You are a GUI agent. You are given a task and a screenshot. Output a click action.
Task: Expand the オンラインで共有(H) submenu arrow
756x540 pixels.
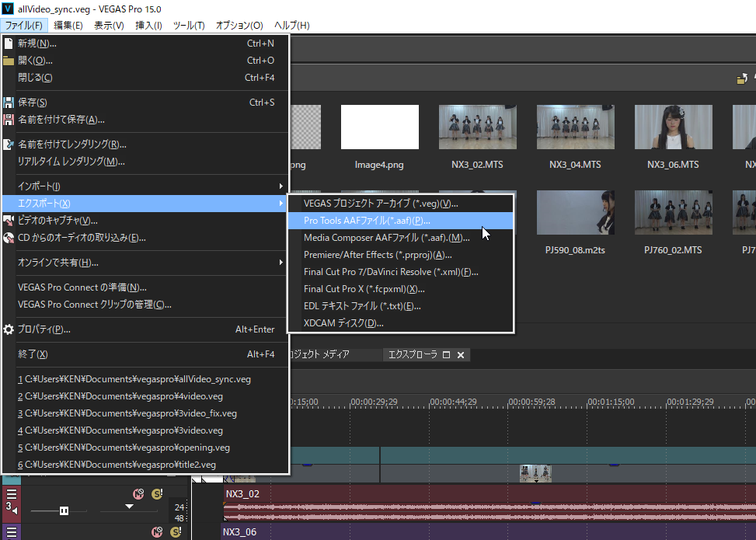[281, 263]
